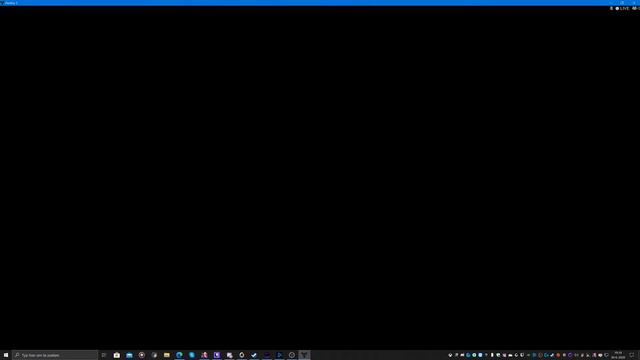
Task: Open the white checkmark app on taskbar
Action: point(254,355)
